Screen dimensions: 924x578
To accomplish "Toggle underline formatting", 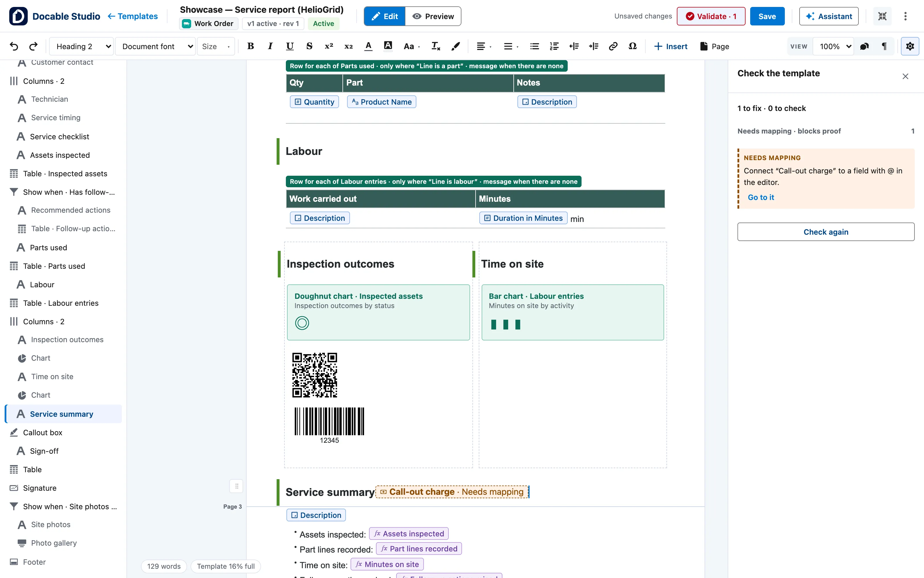I will pyautogui.click(x=290, y=46).
